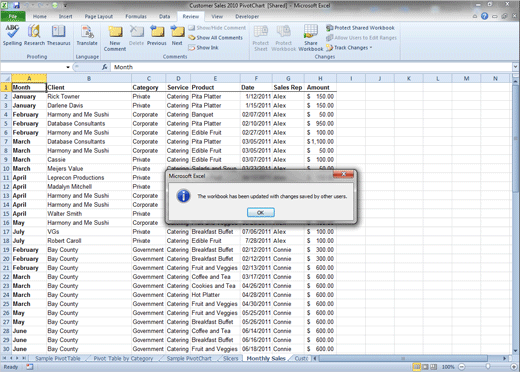Toggle Show Ink
Screen dimensions: 520x372
[203, 48]
